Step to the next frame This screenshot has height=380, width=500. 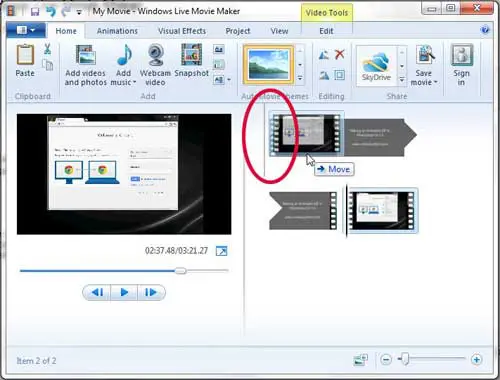(x=151, y=293)
